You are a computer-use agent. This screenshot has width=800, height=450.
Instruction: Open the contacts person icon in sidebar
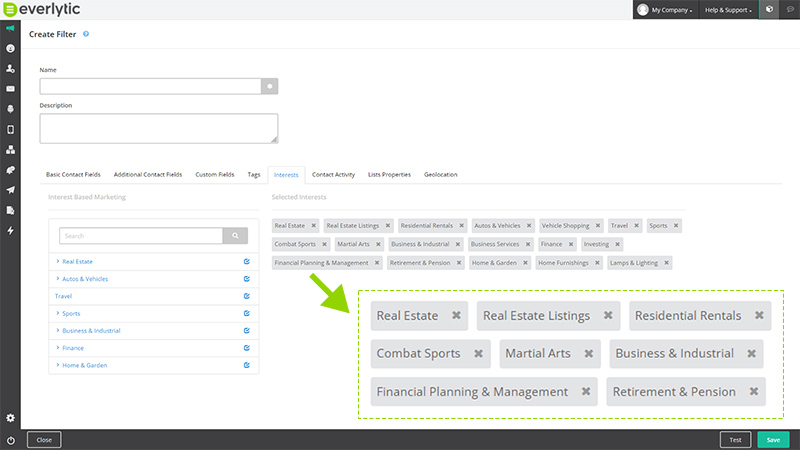click(10, 68)
